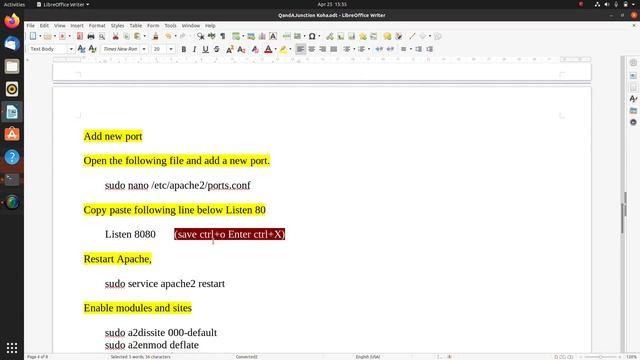Click New Style from Selection icon
Screen dimensions: 640x360
click(93, 49)
